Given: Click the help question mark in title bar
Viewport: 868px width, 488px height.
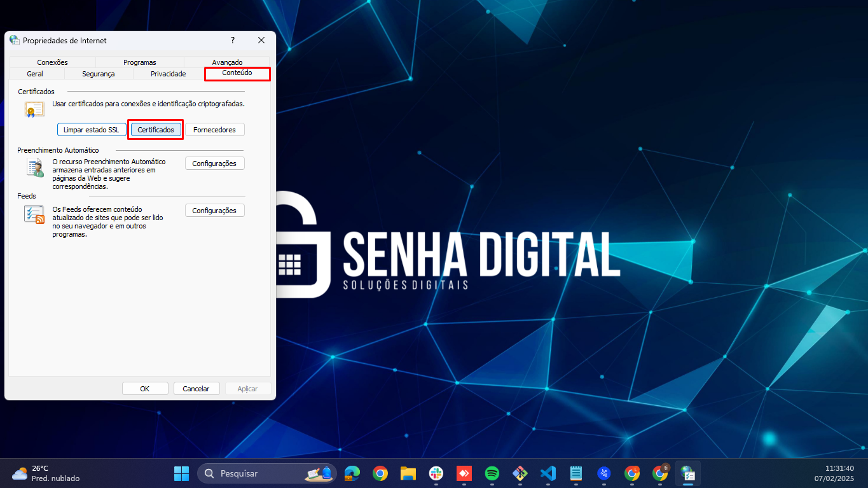Looking at the screenshot, I should (x=233, y=40).
